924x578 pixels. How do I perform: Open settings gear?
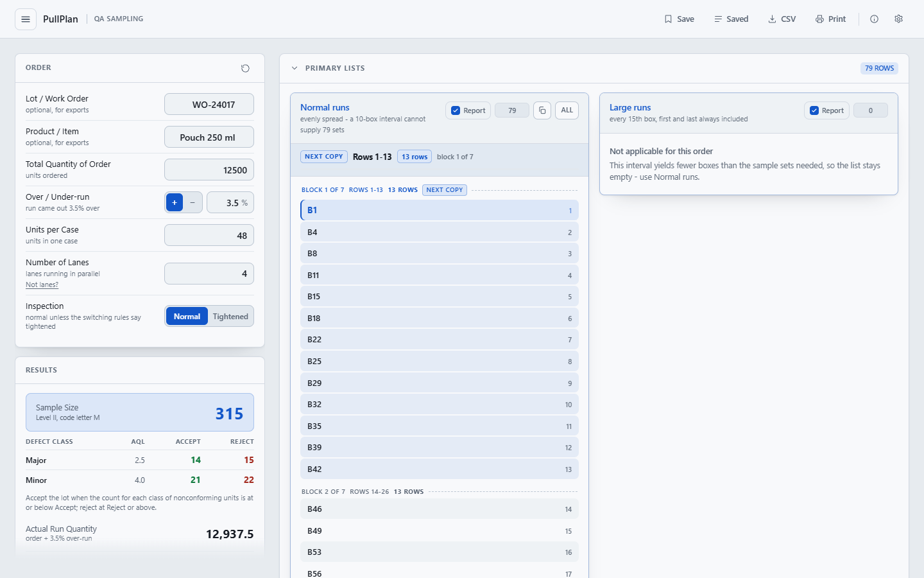(x=898, y=19)
